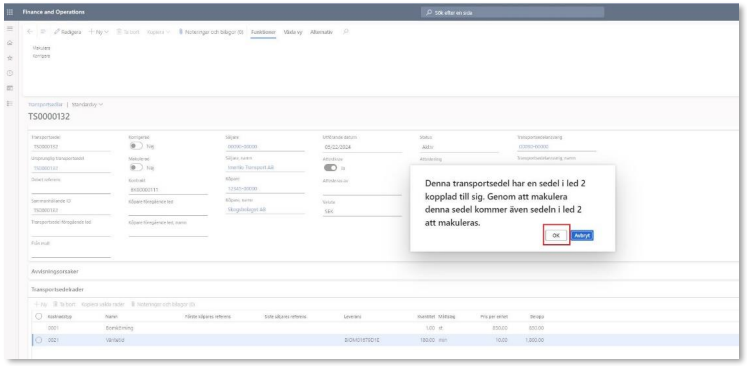Open the Standardvy view dropdown
Image resolution: width=747 pixels, height=366 pixels.
point(87,104)
